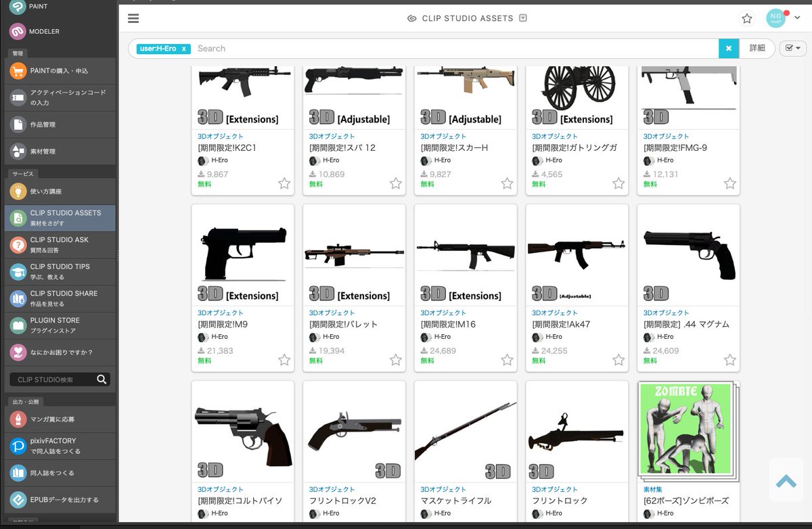
Task: Open the .44 マグナム revolver thumbnail
Action: pyautogui.click(x=688, y=255)
